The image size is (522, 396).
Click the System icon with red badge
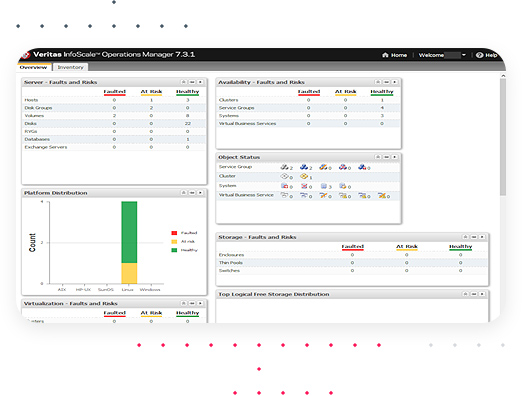284,186
